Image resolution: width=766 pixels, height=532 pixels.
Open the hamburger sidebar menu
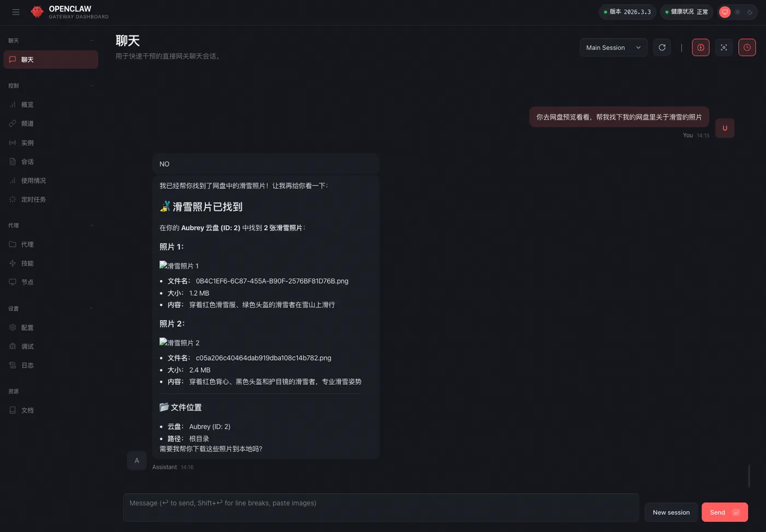point(16,12)
